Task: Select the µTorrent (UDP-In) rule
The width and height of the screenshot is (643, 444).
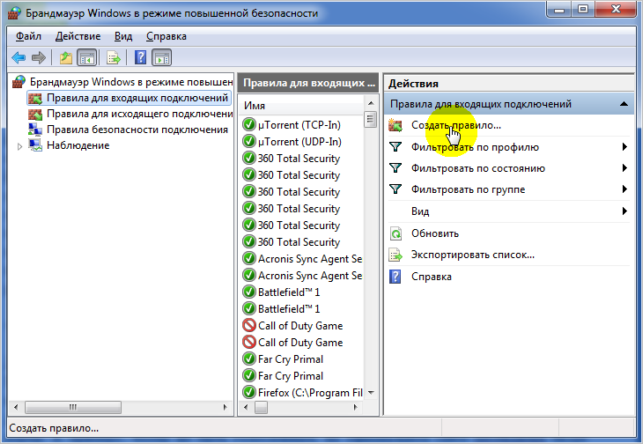Action: tap(302, 141)
